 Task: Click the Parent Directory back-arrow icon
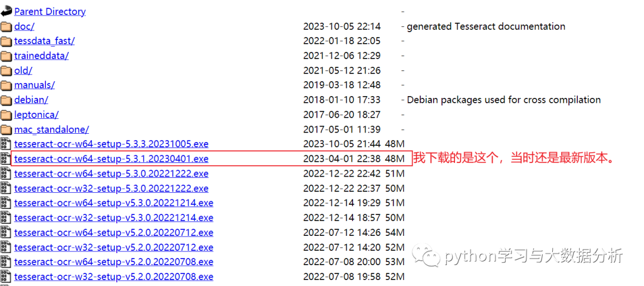[x=6, y=11]
